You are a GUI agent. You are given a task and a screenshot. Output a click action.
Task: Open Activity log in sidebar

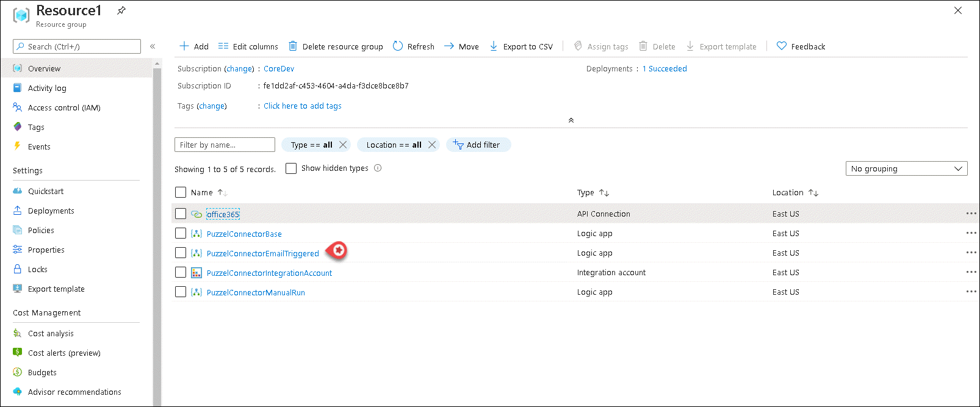47,88
